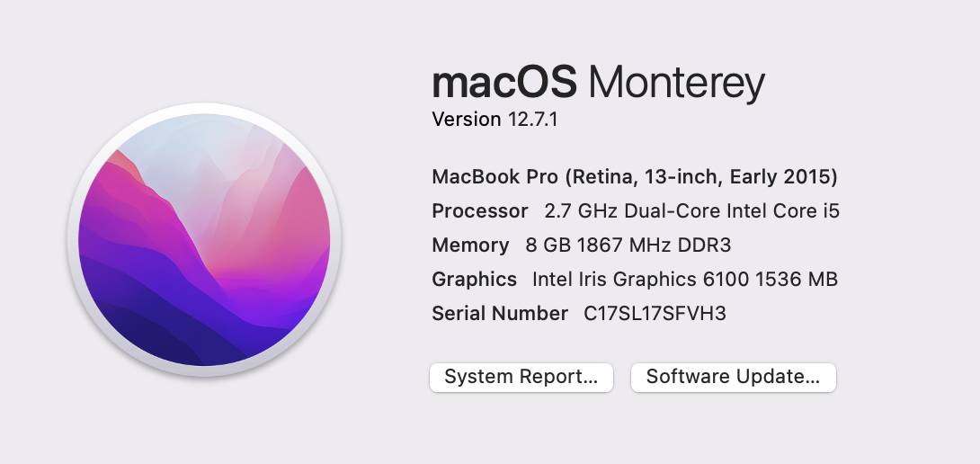Viewport: 980px width, 464px height.
Task: Click the Graphics label
Action: point(475,280)
